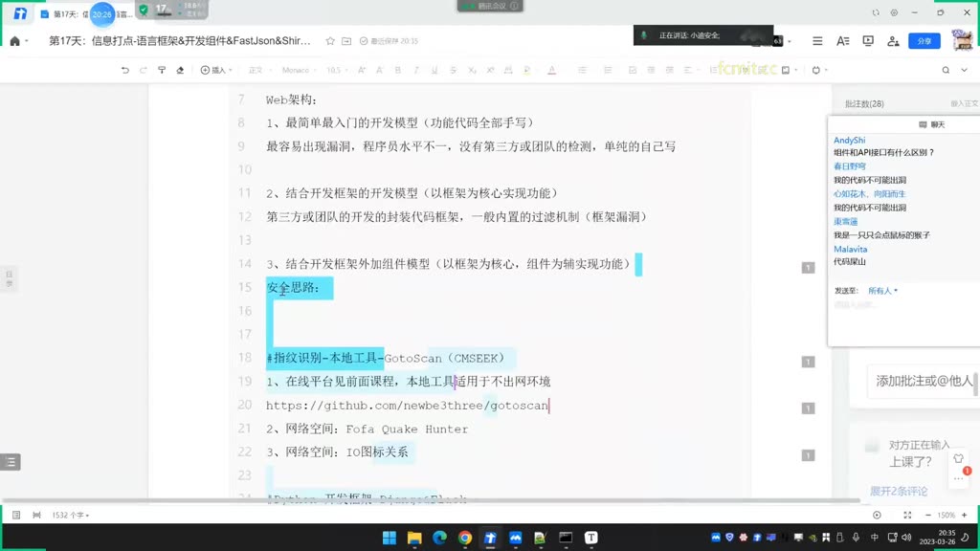980x551 pixels.
Task: Click the 聊天 chat panel title
Action: [x=932, y=125]
